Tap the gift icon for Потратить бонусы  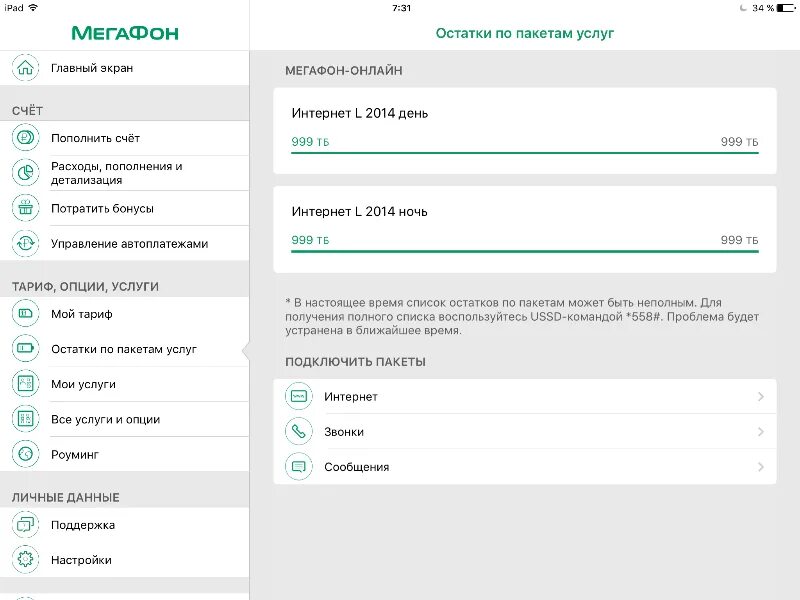26,208
